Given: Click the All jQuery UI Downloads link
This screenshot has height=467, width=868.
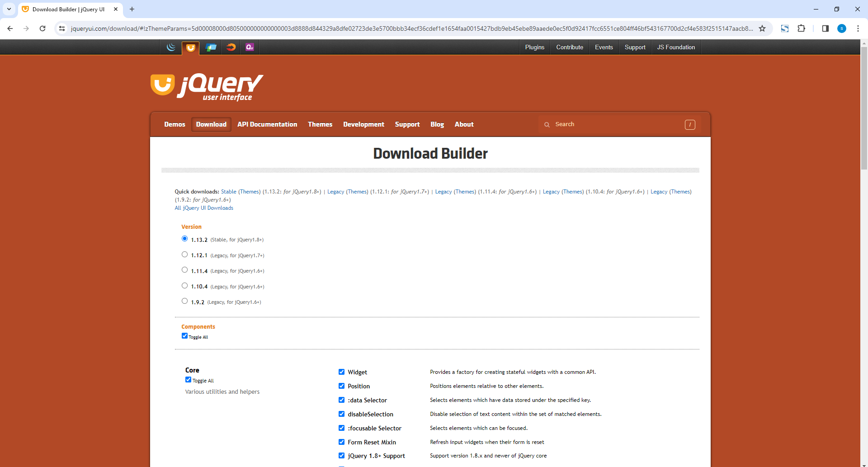Looking at the screenshot, I should [x=204, y=208].
